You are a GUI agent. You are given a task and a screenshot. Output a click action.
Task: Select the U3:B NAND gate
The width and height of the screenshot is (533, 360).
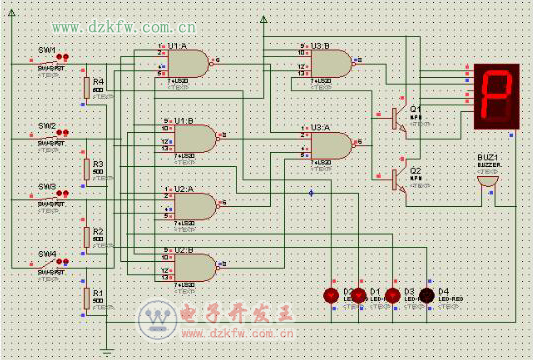click(x=331, y=64)
